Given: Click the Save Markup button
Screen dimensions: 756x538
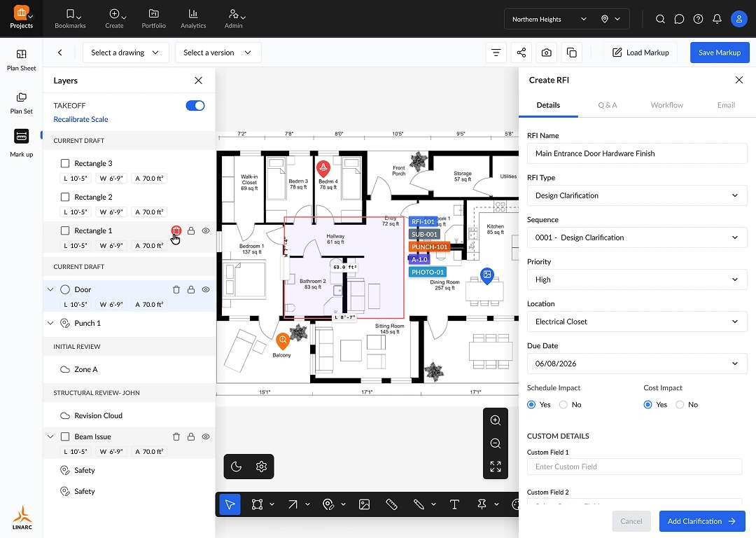Looking at the screenshot, I should click(720, 53).
